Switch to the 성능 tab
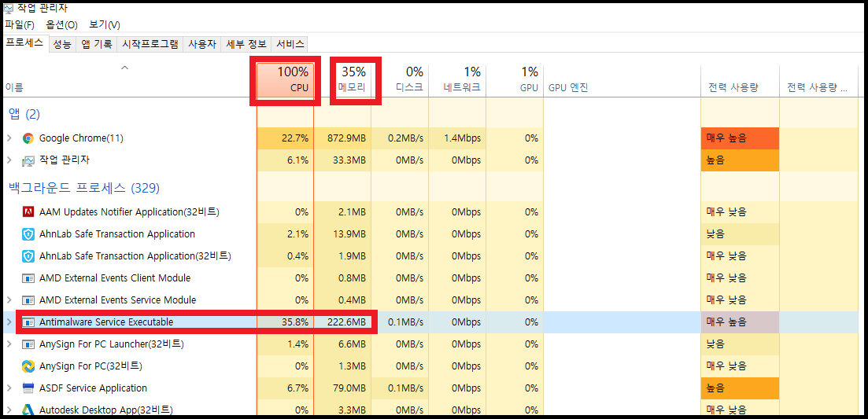868x419 pixels. (x=62, y=45)
